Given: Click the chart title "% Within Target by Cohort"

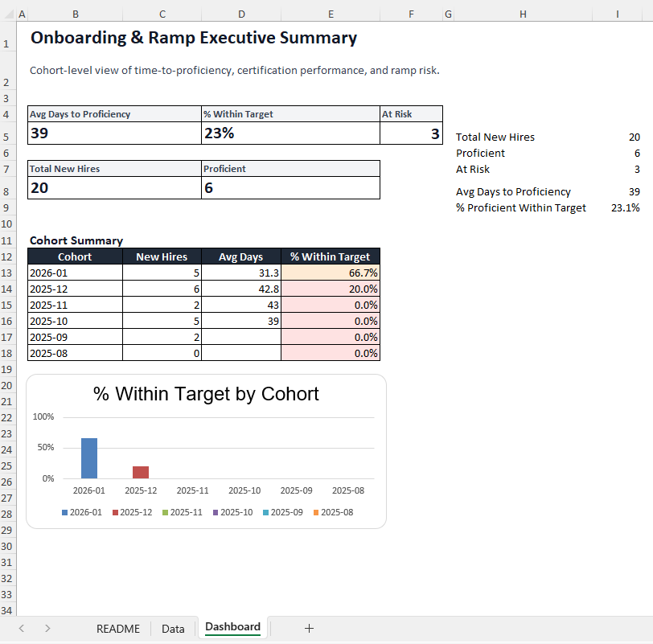Looking at the screenshot, I should tap(204, 394).
